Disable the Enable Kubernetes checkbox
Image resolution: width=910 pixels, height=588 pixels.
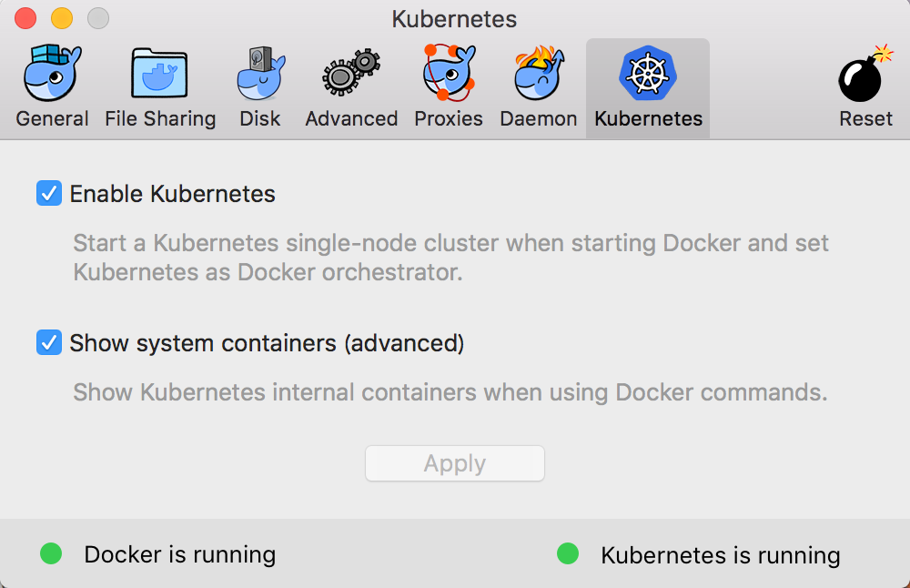[x=49, y=194]
